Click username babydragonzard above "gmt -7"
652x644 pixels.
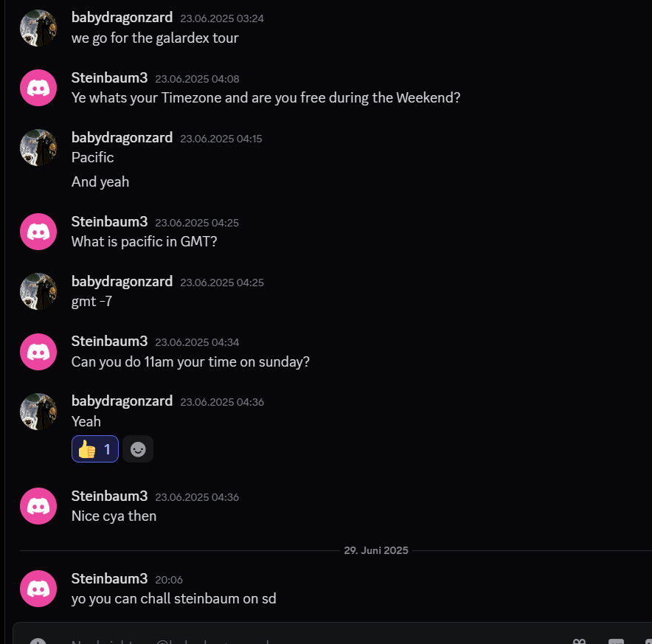tap(122, 282)
